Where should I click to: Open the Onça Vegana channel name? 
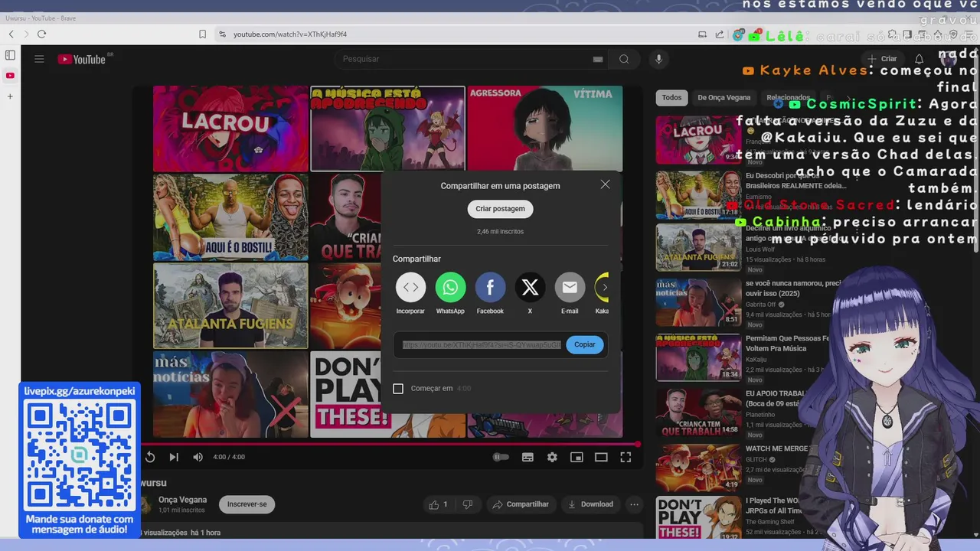coord(182,500)
